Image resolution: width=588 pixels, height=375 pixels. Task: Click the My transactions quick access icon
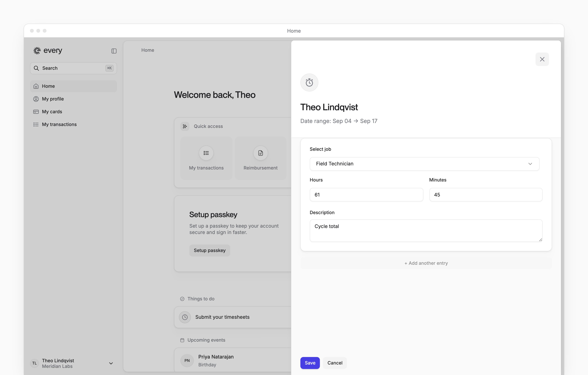point(206,153)
